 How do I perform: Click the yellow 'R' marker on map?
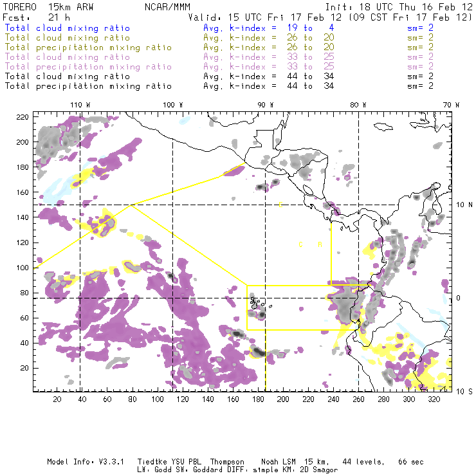pyautogui.click(x=320, y=244)
